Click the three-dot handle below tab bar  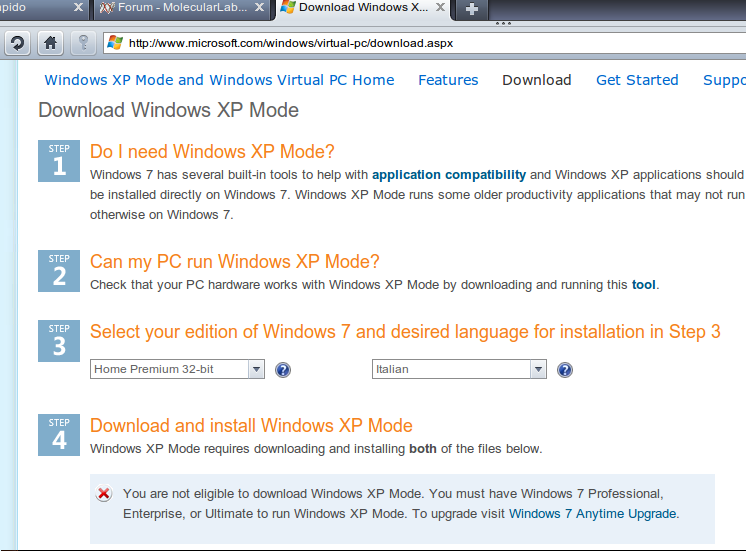click(x=503, y=23)
